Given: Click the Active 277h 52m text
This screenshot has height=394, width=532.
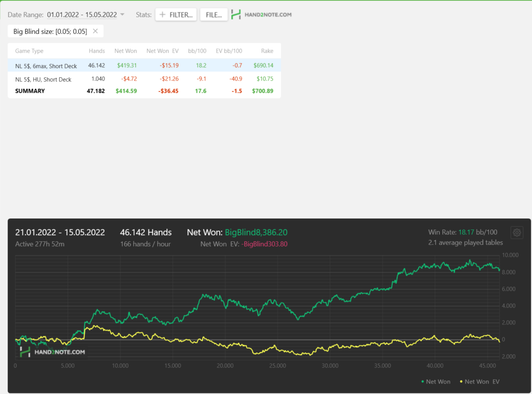Looking at the screenshot, I should click(x=40, y=244).
